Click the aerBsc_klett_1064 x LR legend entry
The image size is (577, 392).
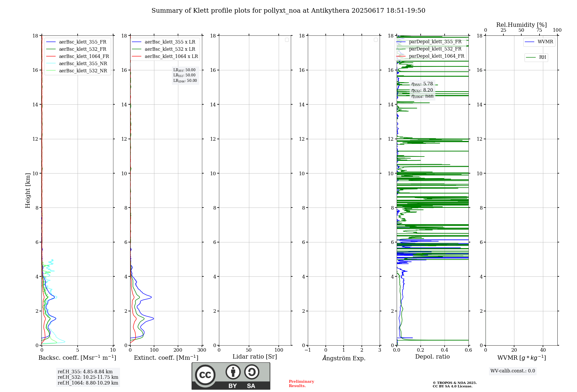point(165,56)
